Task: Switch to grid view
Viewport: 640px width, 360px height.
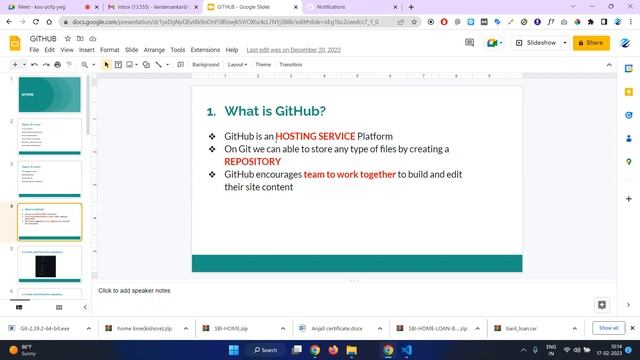Action: (59, 307)
